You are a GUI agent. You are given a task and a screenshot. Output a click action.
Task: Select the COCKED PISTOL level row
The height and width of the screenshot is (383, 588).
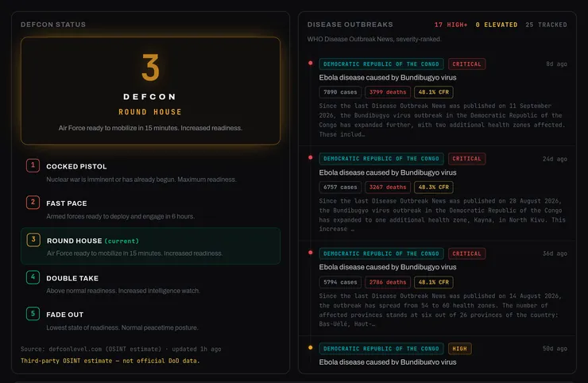(x=150, y=172)
